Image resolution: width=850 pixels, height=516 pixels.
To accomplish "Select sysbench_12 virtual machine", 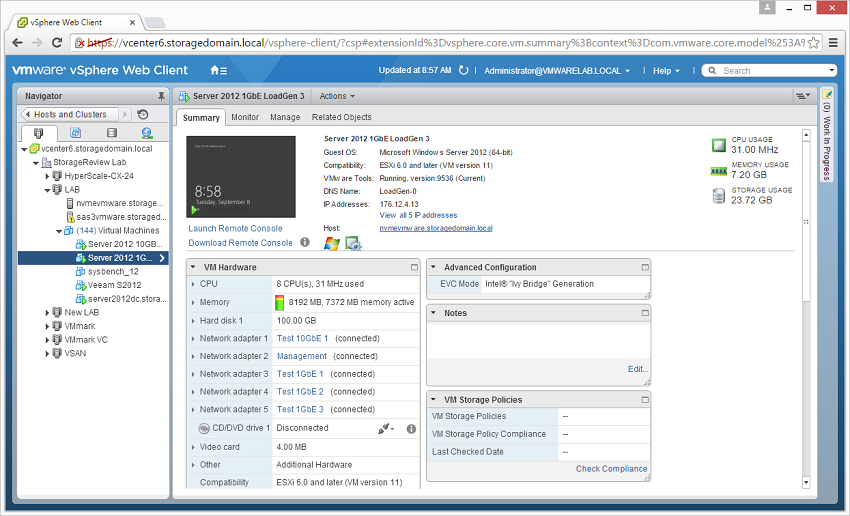I will pyautogui.click(x=113, y=272).
